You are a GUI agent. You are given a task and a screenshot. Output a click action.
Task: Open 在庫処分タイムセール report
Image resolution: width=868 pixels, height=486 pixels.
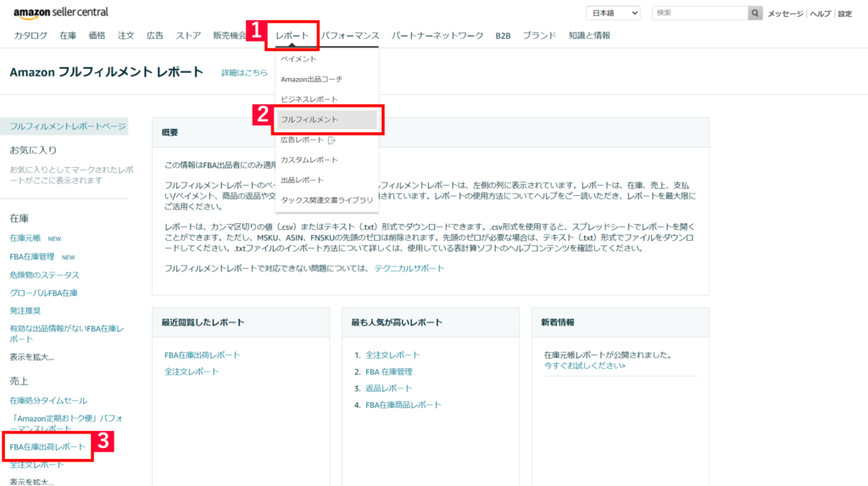(x=48, y=400)
